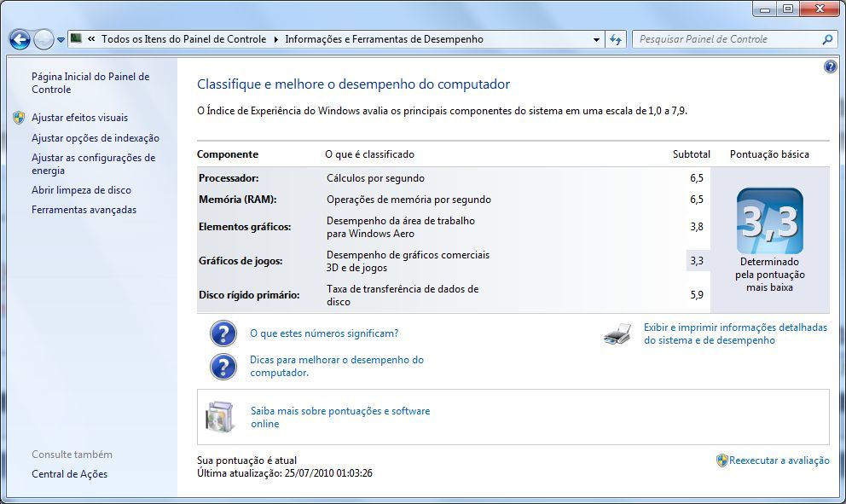
Task: Click the magnifying glass search icon
Action: pyautogui.click(x=827, y=39)
